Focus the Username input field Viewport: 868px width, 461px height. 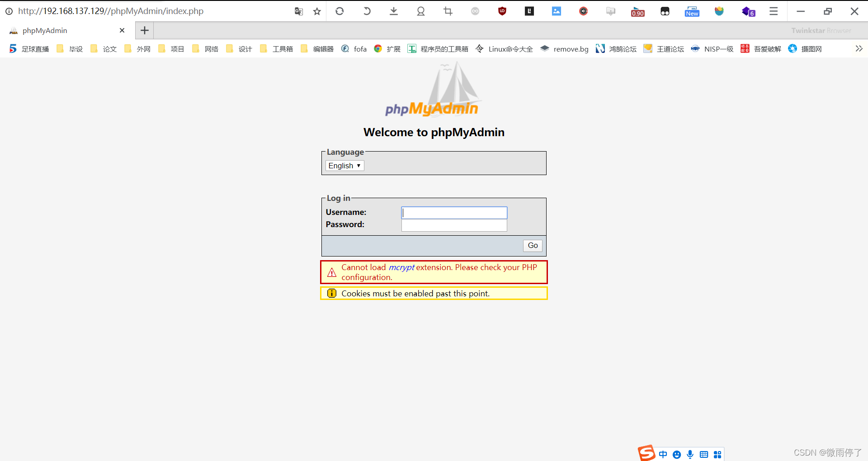pyautogui.click(x=454, y=213)
